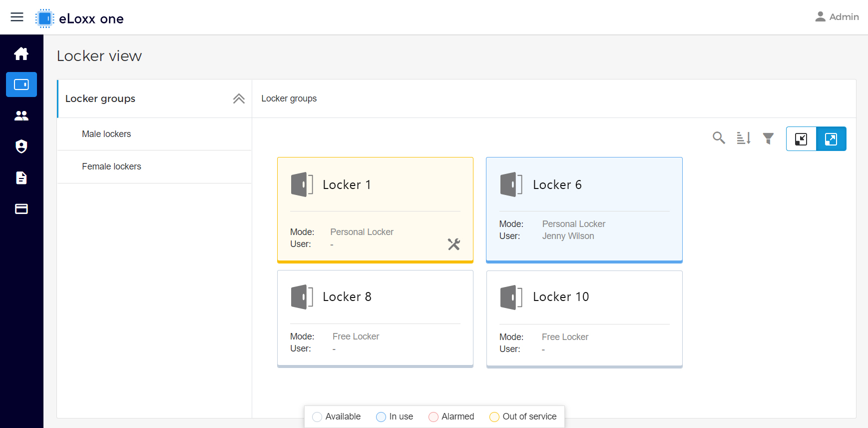
Task: Click Jenny Wilson user on Locker 6
Action: point(568,236)
